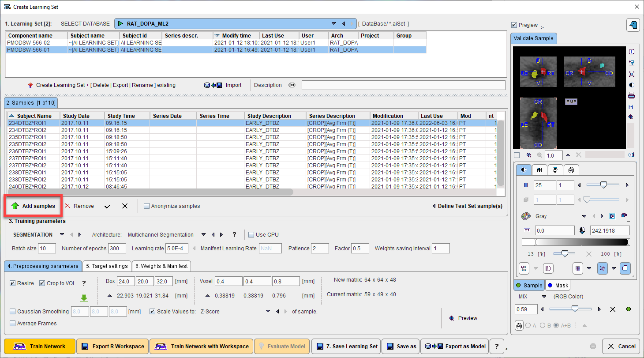Sort samples by the Subject Name column header
This screenshot has height=358, width=644.
[34, 116]
